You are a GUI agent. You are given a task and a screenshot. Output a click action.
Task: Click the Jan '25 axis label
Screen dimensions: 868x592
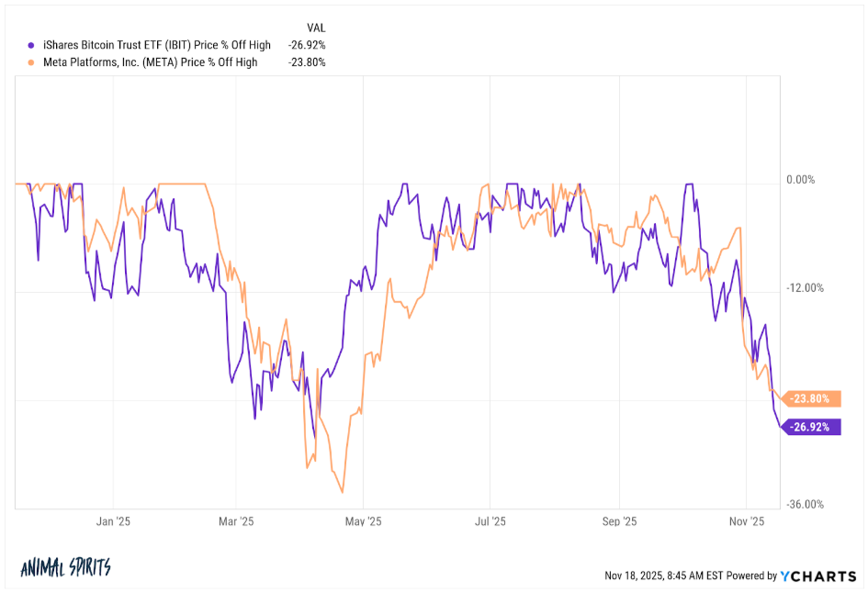click(113, 521)
